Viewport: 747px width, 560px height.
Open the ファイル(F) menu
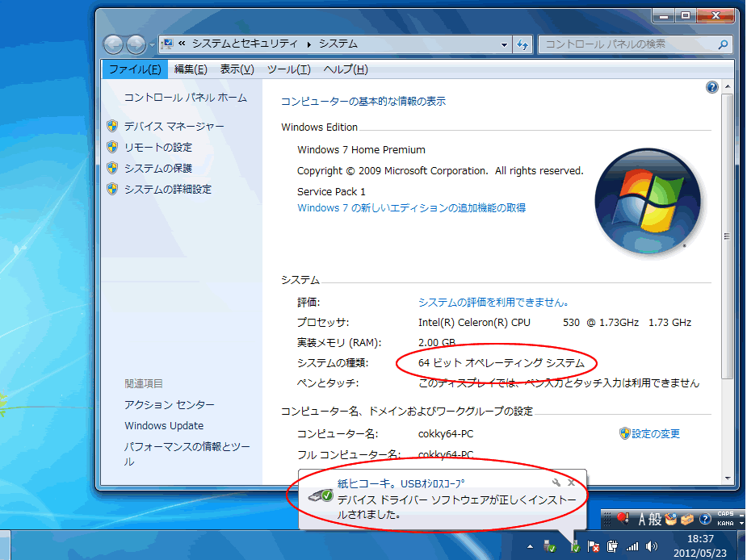click(x=135, y=69)
